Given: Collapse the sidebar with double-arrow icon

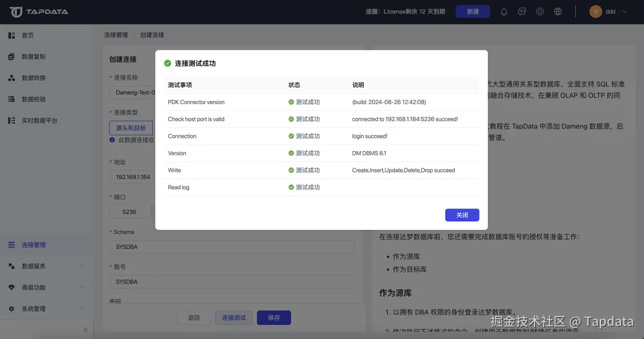Looking at the screenshot, I should tap(86, 330).
